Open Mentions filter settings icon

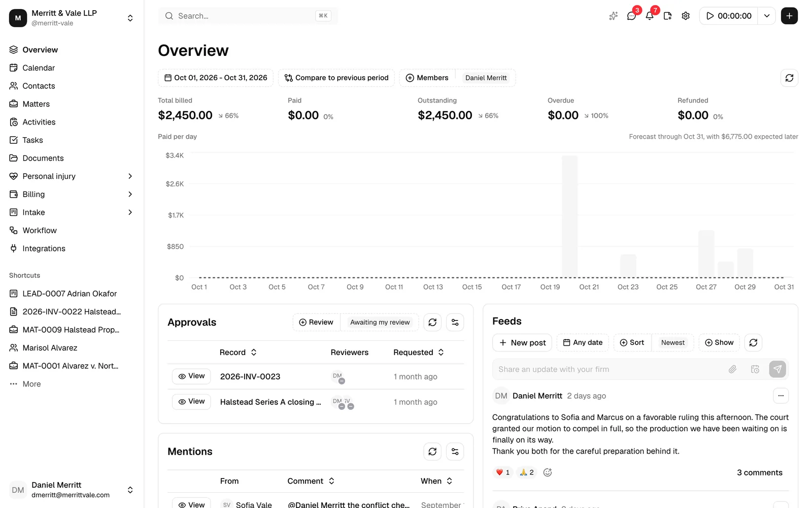tap(455, 451)
